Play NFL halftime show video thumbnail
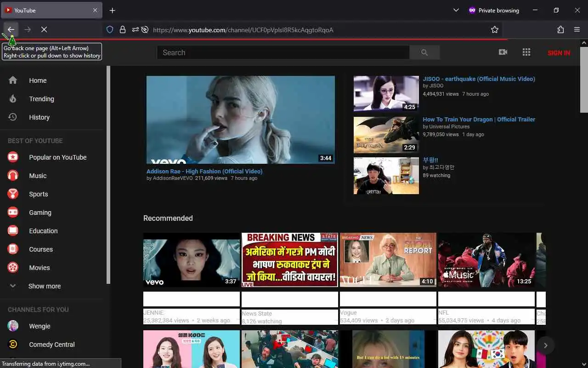This screenshot has height=368, width=588. [x=486, y=260]
